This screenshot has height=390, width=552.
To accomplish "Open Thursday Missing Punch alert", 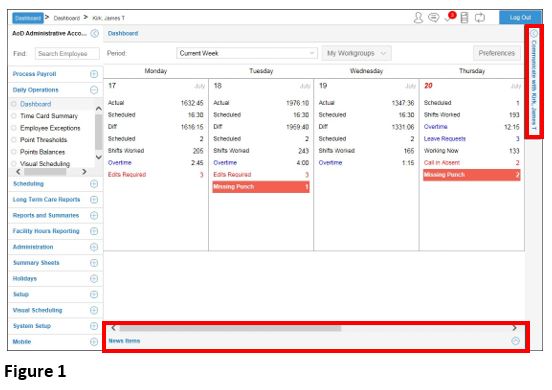I will point(472,175).
